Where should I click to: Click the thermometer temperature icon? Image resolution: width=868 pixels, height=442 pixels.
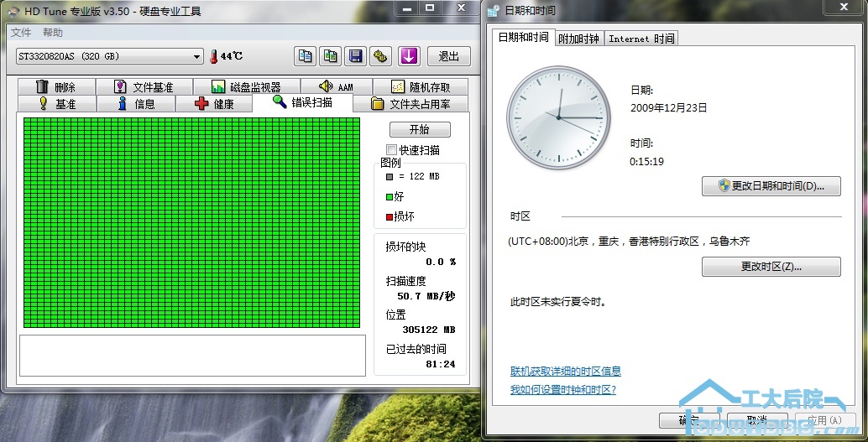tap(214, 56)
